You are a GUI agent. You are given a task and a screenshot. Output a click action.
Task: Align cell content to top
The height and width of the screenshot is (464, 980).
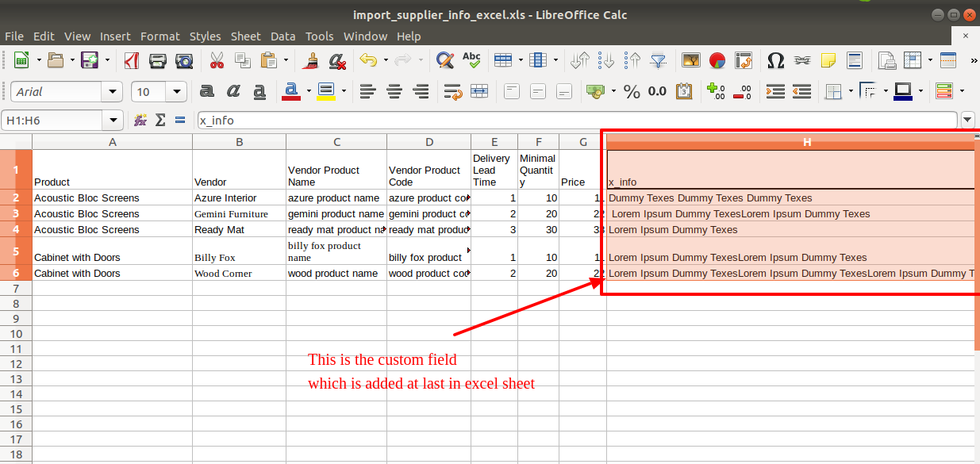tap(512, 91)
